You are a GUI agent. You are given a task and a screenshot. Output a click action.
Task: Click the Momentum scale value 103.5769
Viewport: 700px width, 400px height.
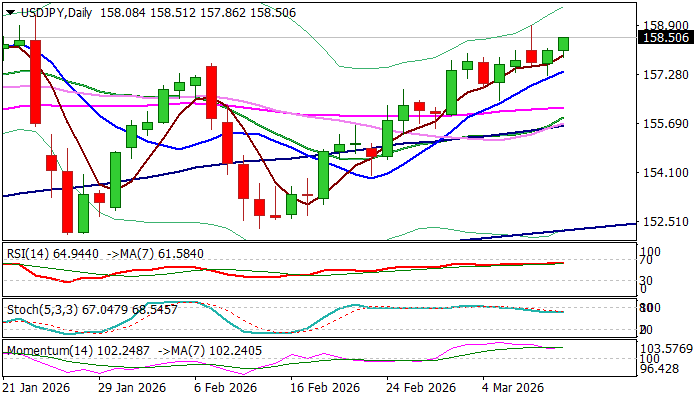point(665,347)
